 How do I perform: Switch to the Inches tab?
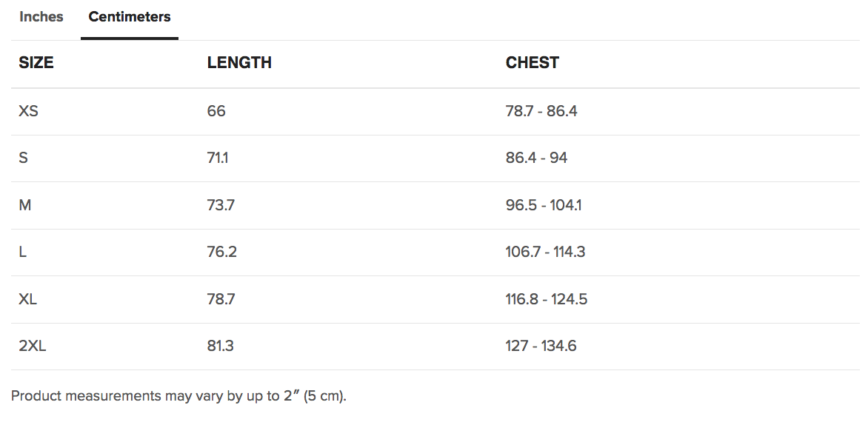coord(41,17)
